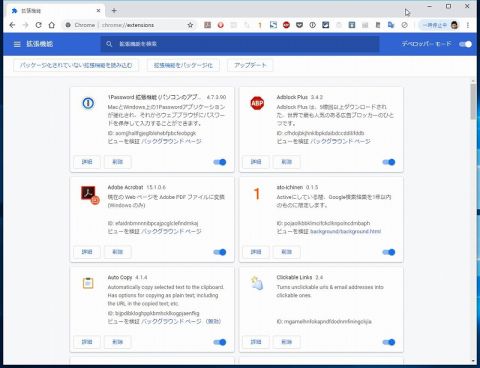Screen dimensions: 480x368
Task: Click the extensions search field
Action: (240, 44)
